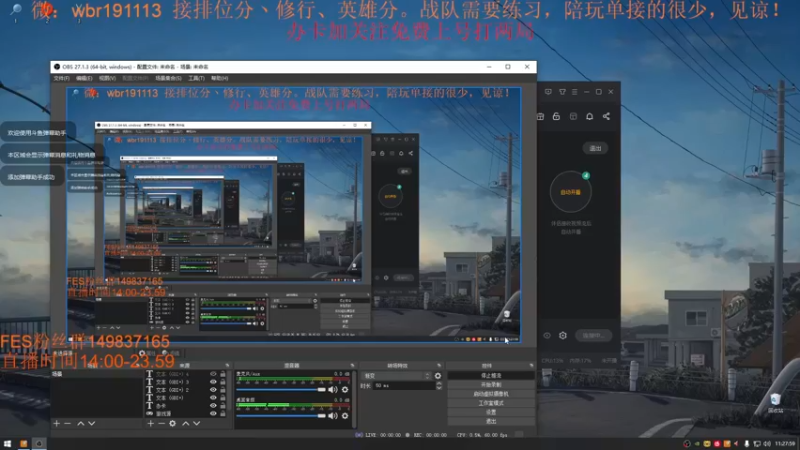The width and height of the screenshot is (800, 450).
Task: Toggle visibility of 文本 (GDI+) 4 source
Action: click(x=213, y=374)
